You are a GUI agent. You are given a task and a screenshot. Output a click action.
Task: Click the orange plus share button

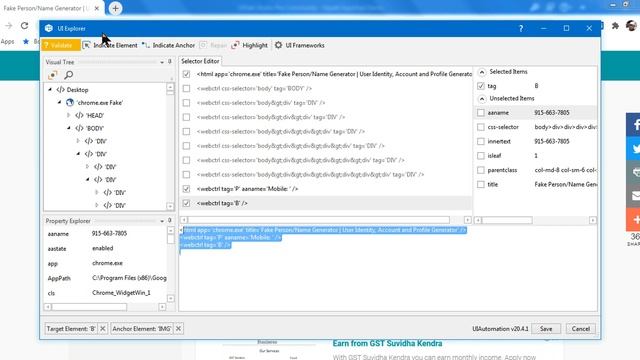click(633, 220)
